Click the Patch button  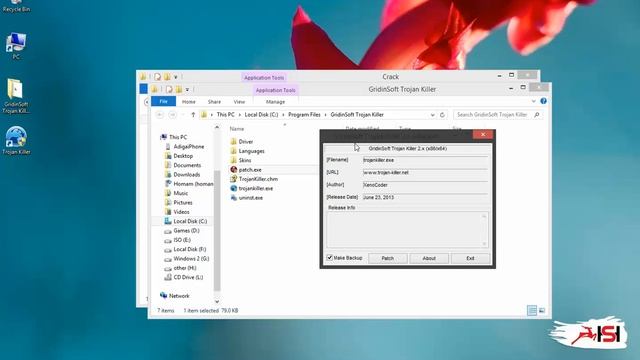387,258
